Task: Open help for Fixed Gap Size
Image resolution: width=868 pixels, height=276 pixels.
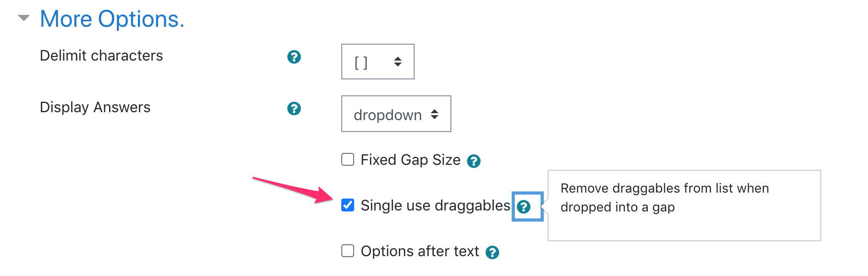Action: 474,161
